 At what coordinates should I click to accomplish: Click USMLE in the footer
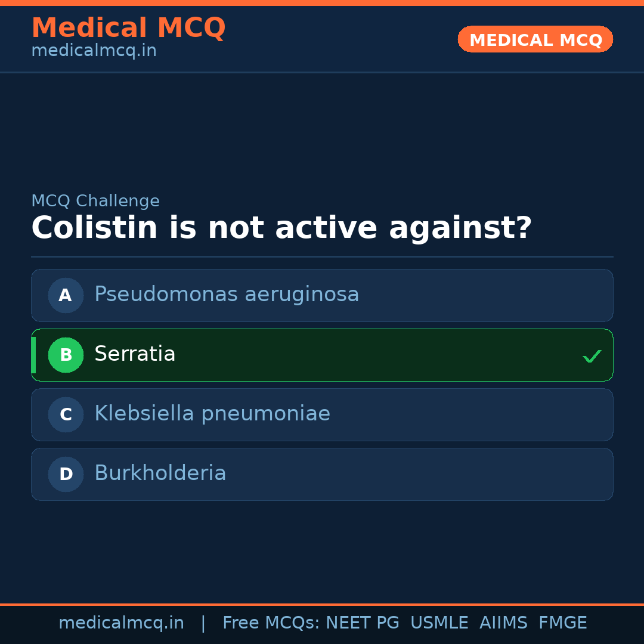pos(439,623)
